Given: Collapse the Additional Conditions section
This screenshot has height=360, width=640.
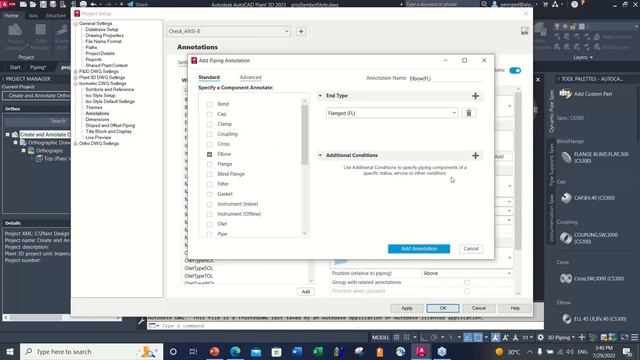Looking at the screenshot, I should 320,155.
